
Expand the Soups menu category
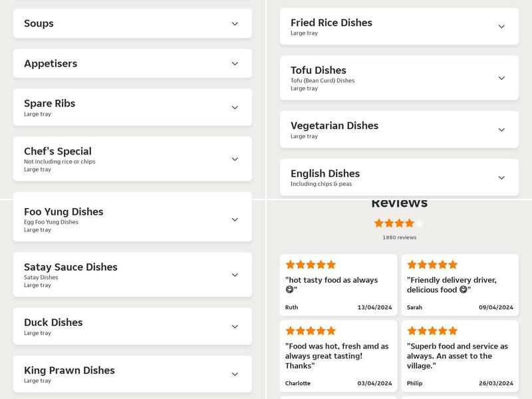tap(234, 23)
